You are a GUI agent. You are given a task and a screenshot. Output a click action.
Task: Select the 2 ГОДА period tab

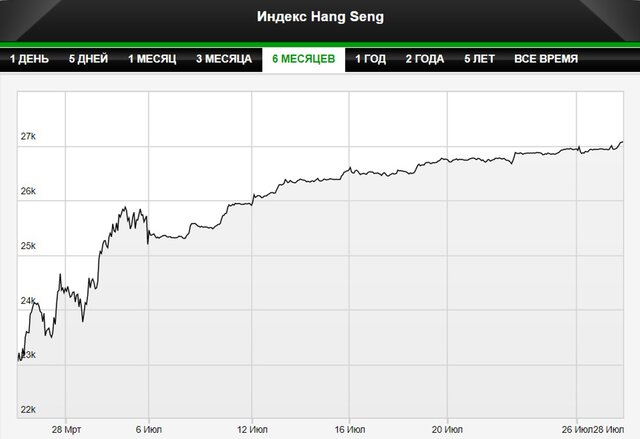click(x=425, y=59)
